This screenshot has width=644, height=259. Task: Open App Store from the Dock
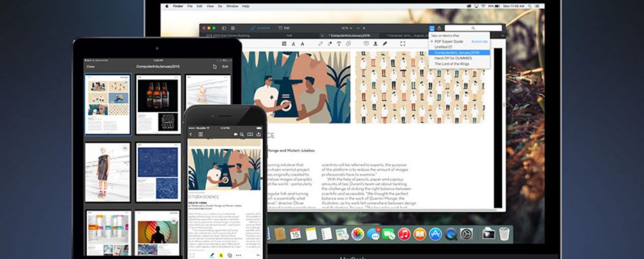[435, 234]
